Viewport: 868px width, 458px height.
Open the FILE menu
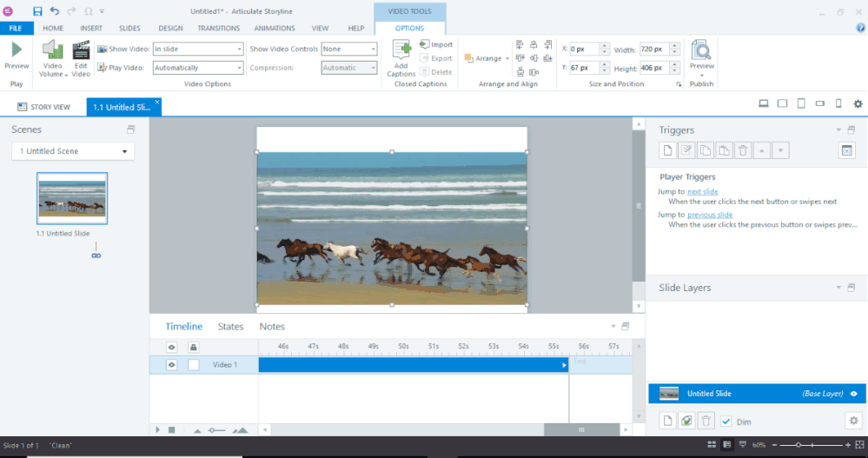tap(16, 28)
